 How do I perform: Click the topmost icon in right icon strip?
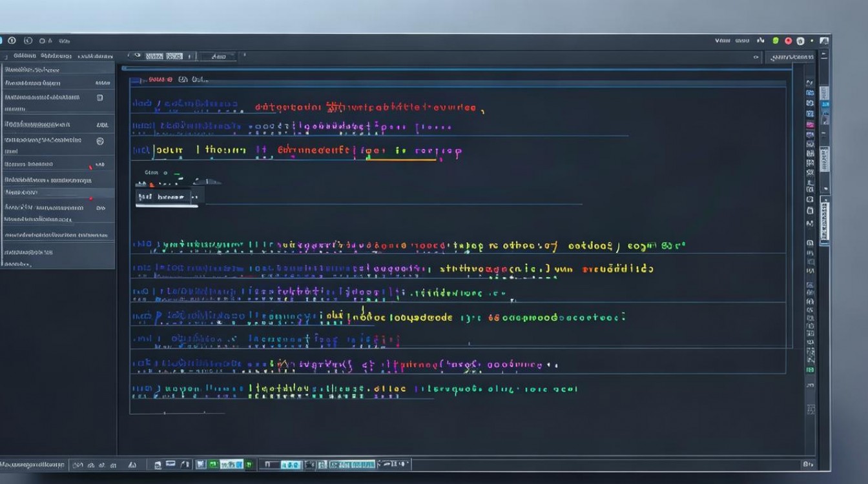click(x=810, y=83)
